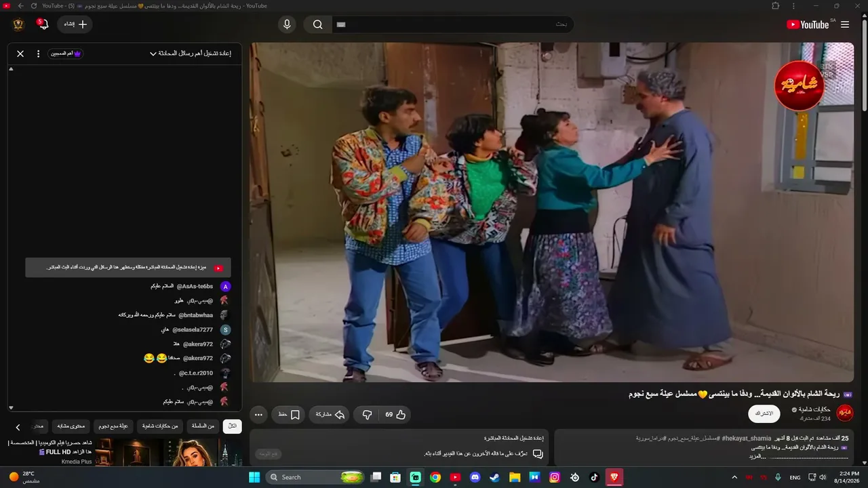Open Instagram from the taskbar
The image size is (868, 488).
pos(555,477)
